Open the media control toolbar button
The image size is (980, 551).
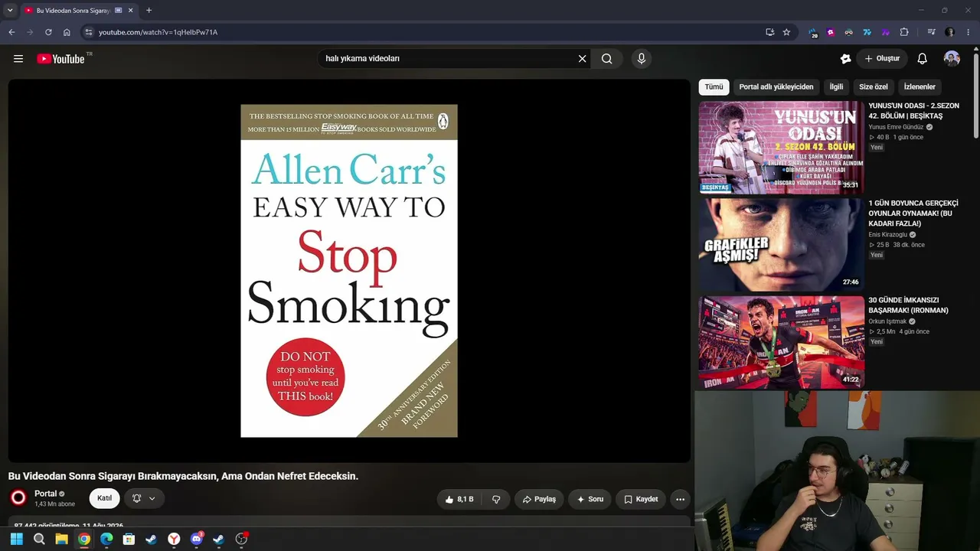[931, 32]
